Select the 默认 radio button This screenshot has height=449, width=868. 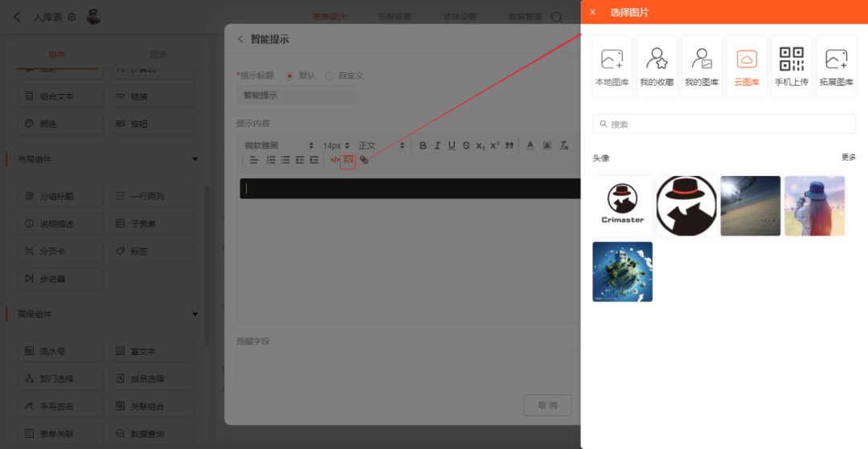[289, 76]
